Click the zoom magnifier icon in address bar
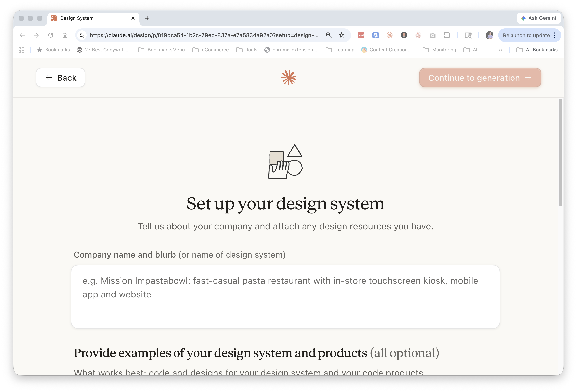Image resolution: width=577 pixels, height=392 pixels. 329,35
